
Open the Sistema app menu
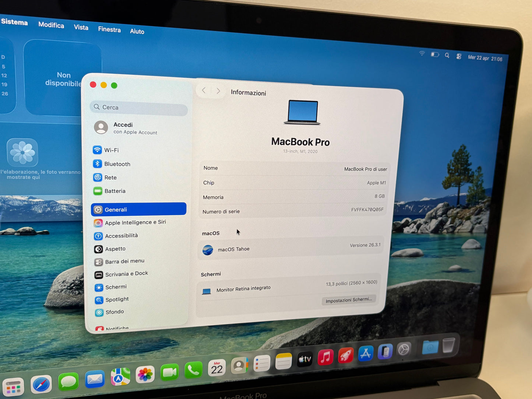tap(14, 22)
